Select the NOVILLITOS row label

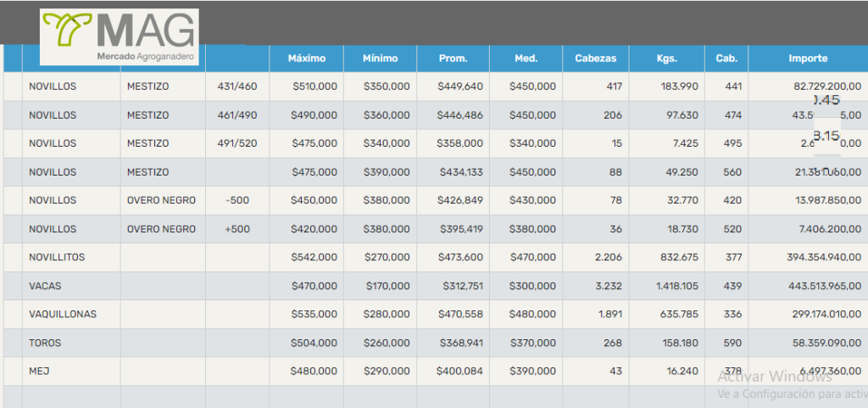57,257
